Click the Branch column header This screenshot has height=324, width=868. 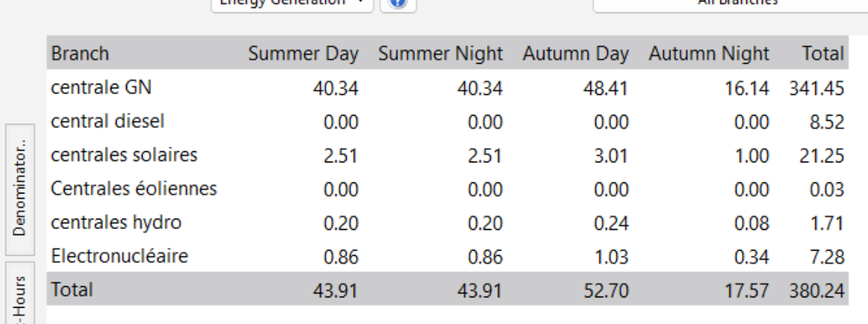[80, 54]
